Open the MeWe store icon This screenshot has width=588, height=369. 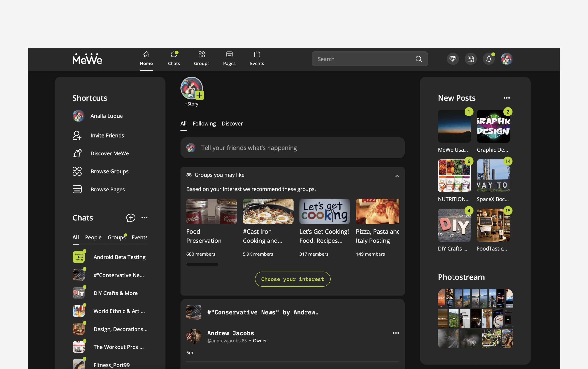pos(471,59)
